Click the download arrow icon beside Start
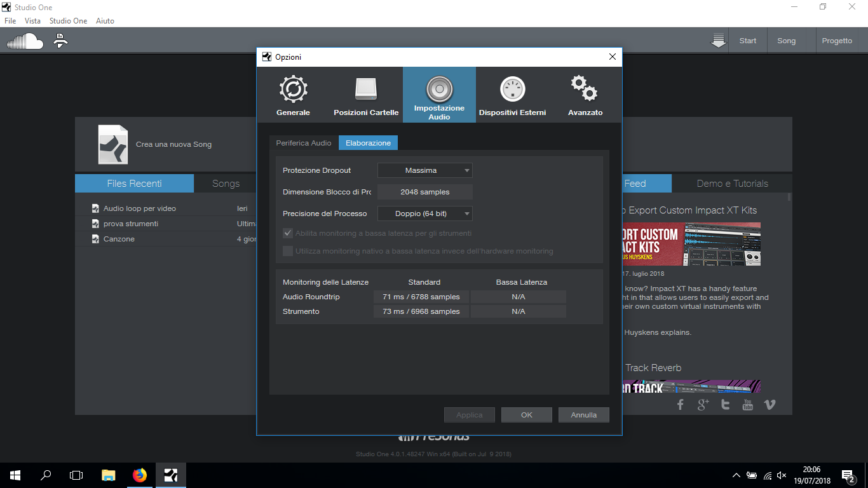Image resolution: width=868 pixels, height=488 pixels. point(718,41)
